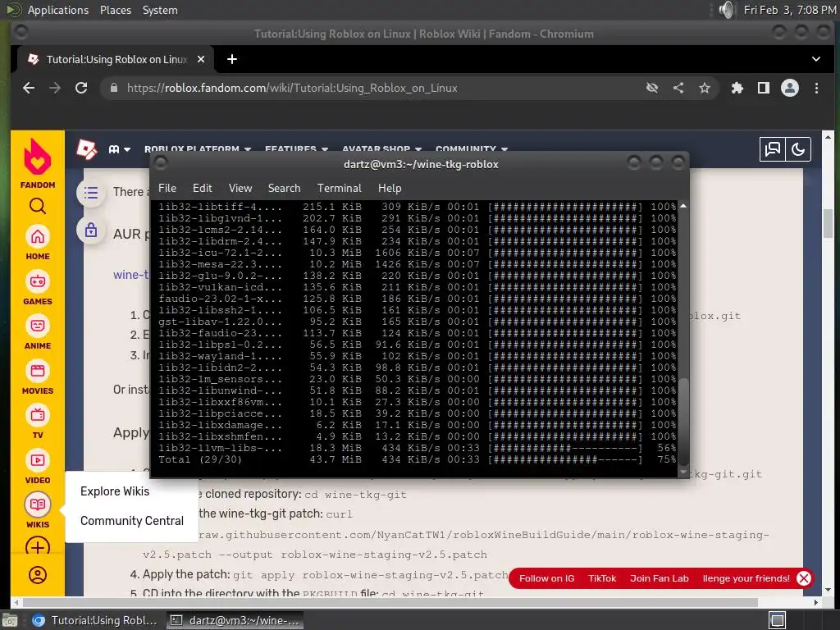The image size is (840, 630).
Task: Click the terminal vertical scrollbar thumb
Action: pyautogui.click(x=683, y=420)
